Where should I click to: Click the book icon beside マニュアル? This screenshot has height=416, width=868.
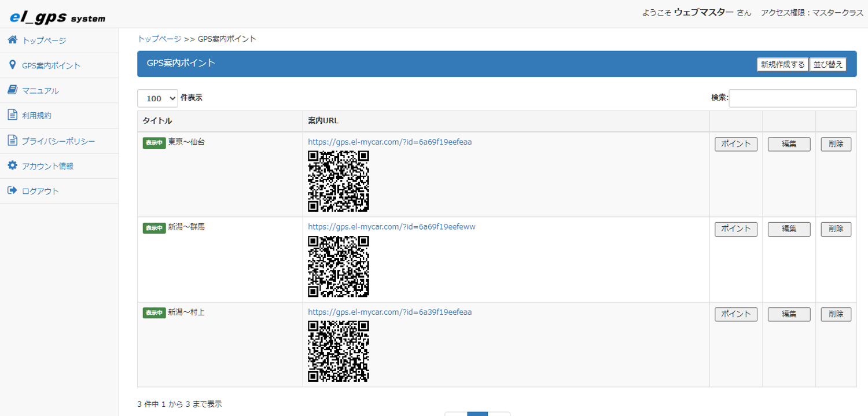[12, 90]
